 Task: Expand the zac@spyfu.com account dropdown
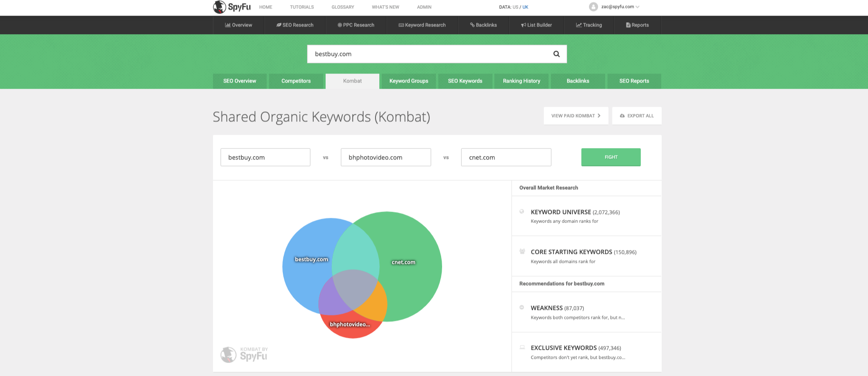tap(620, 7)
